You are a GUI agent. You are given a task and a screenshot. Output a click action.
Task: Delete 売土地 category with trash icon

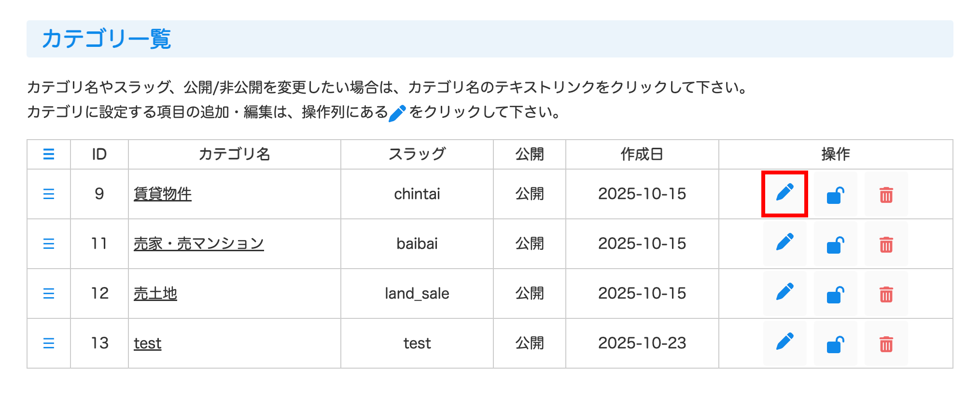point(886,294)
